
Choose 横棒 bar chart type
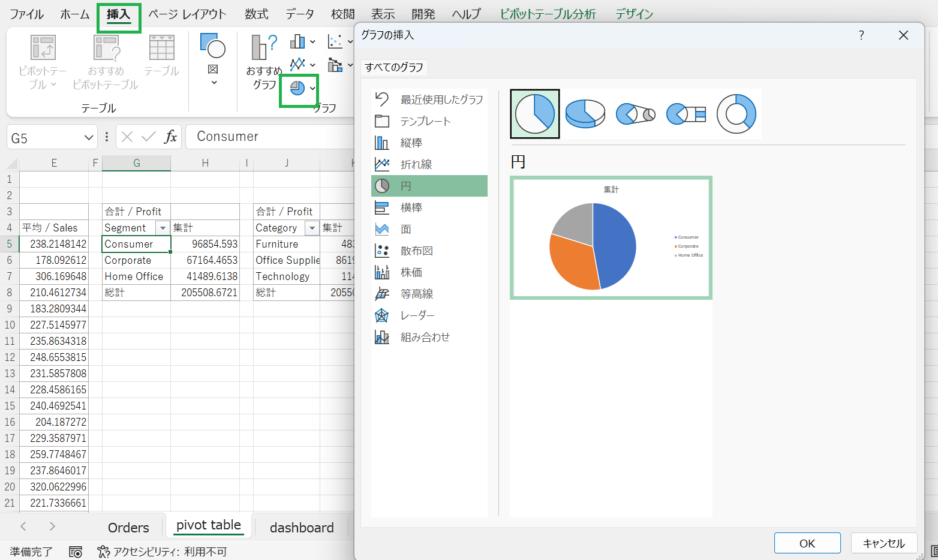pyautogui.click(x=429, y=207)
